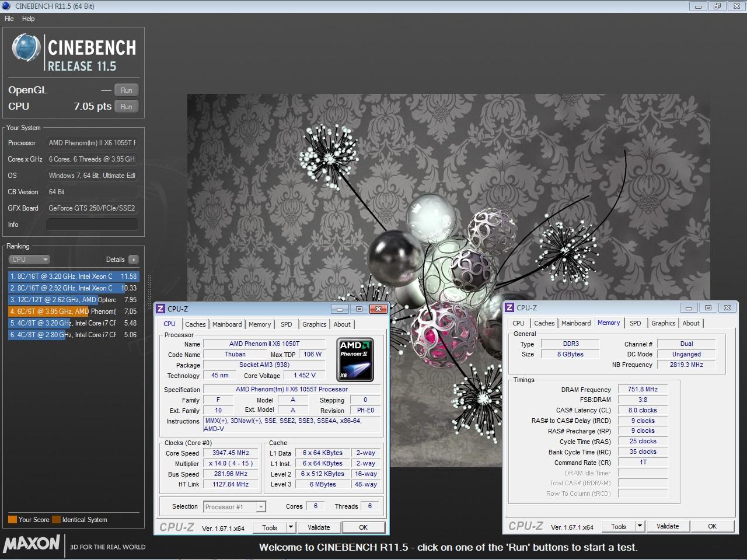Click the Cinebench app icon in title bar
747x560 pixels.
[7, 6]
